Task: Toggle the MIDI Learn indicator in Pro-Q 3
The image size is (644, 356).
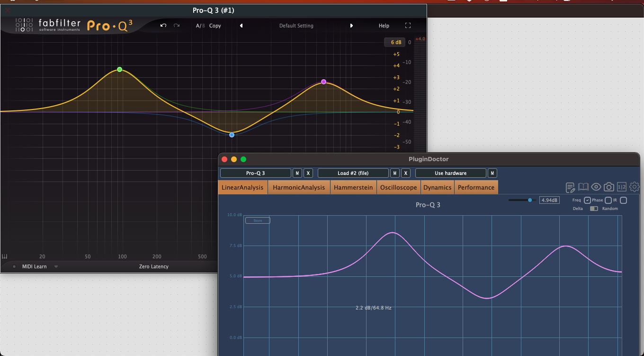Action: coord(14,266)
